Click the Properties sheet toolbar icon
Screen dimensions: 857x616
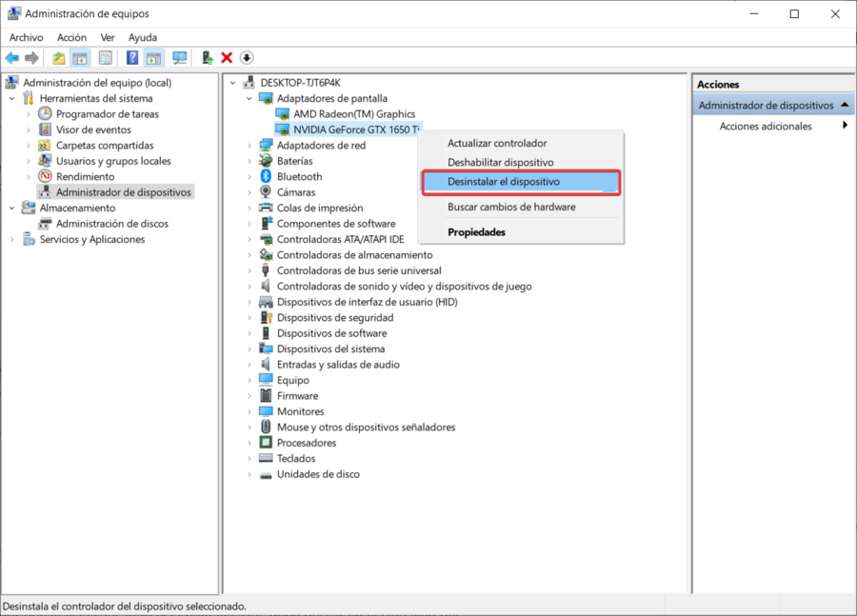click(106, 57)
